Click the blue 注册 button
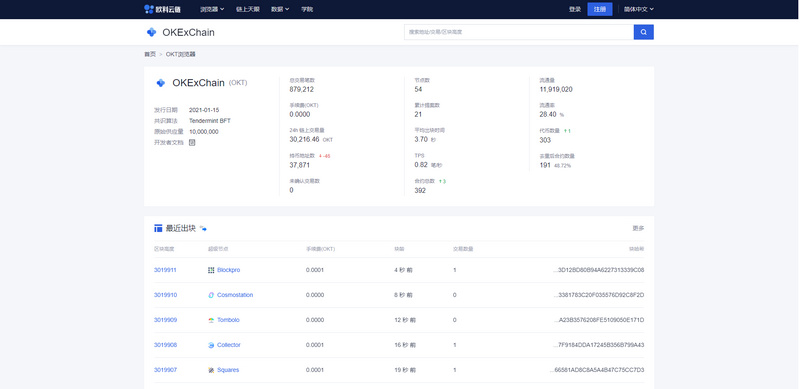This screenshot has height=389, width=800. point(600,9)
